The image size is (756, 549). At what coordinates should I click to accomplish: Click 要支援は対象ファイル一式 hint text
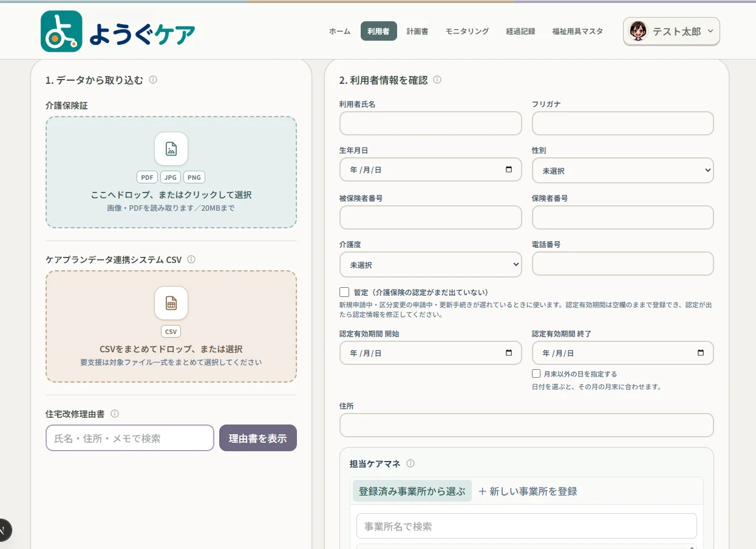[x=171, y=362]
